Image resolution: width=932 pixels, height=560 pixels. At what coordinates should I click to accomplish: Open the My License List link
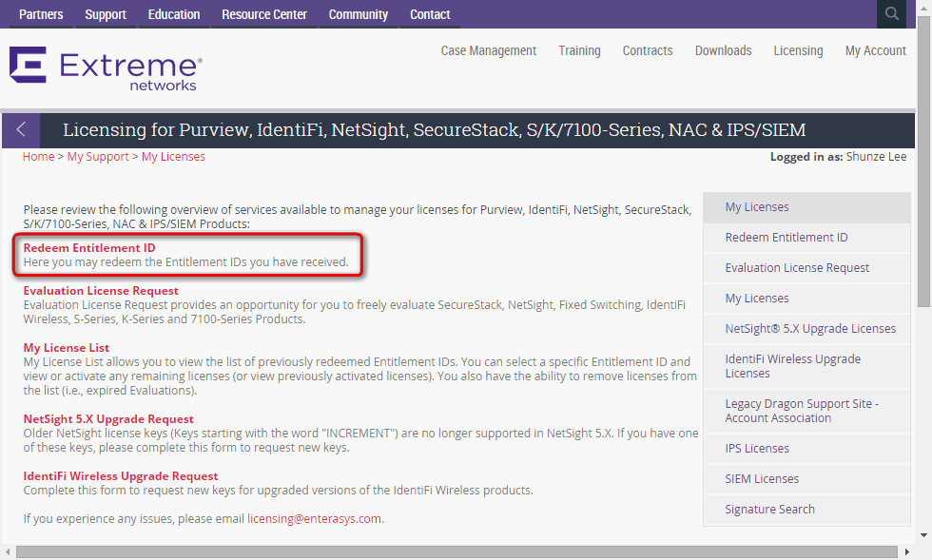pyautogui.click(x=66, y=348)
